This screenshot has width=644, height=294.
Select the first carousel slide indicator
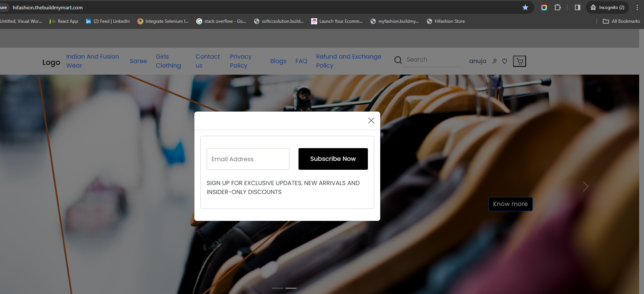(x=278, y=288)
